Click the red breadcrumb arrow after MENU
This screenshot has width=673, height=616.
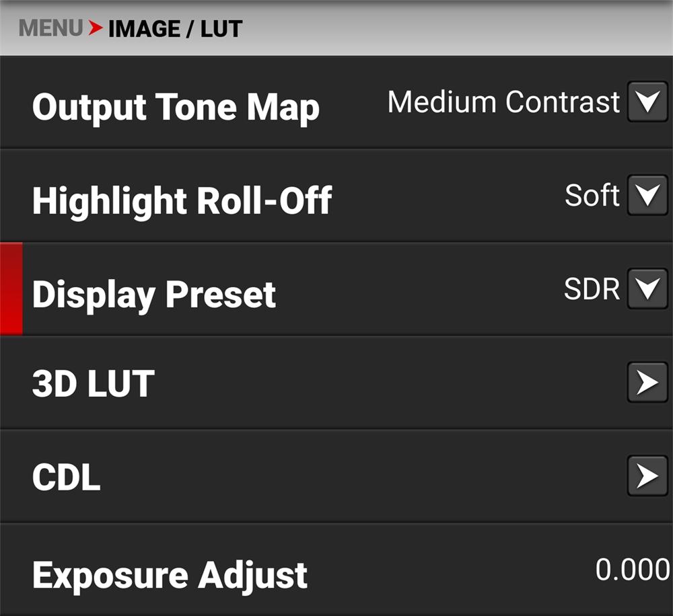[x=96, y=28]
